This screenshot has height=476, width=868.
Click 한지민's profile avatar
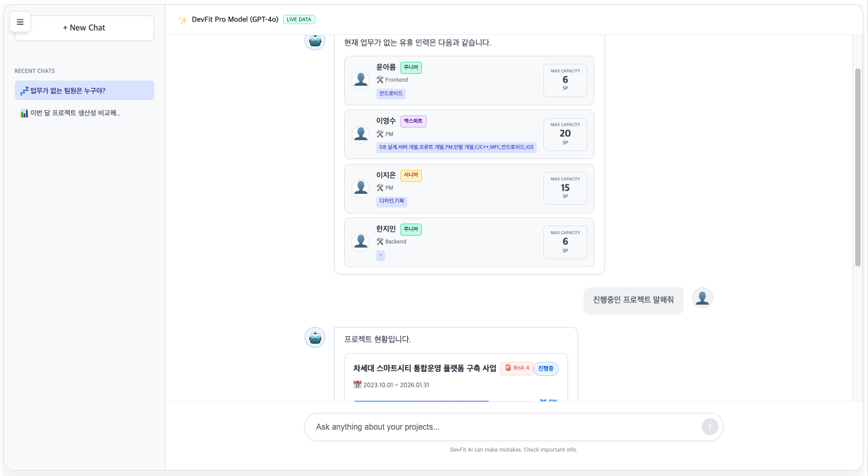pos(361,242)
